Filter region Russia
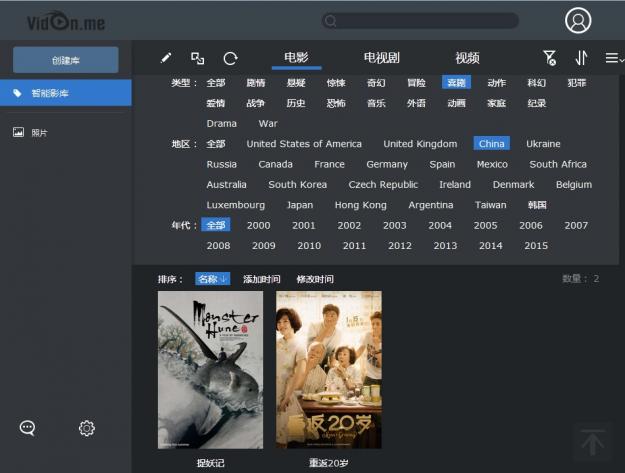Screen dimensions: 625x473 [222, 164]
